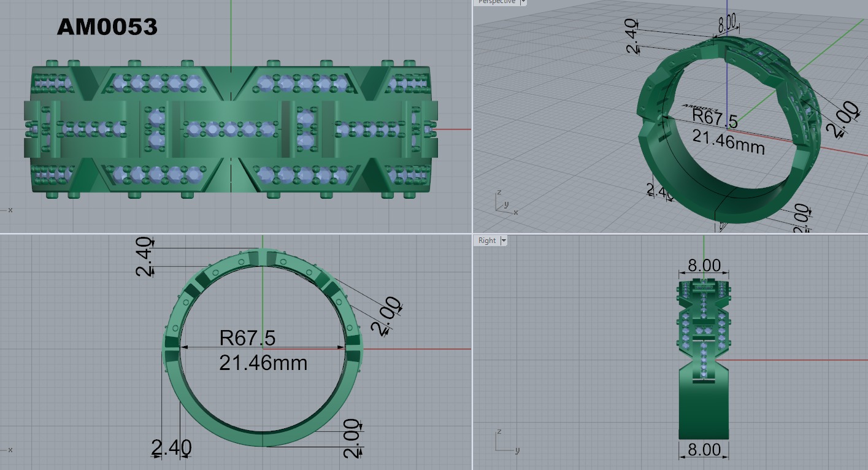
Task: Select the 8.00 dimension in Perspective viewport
Action: pyautogui.click(x=727, y=23)
